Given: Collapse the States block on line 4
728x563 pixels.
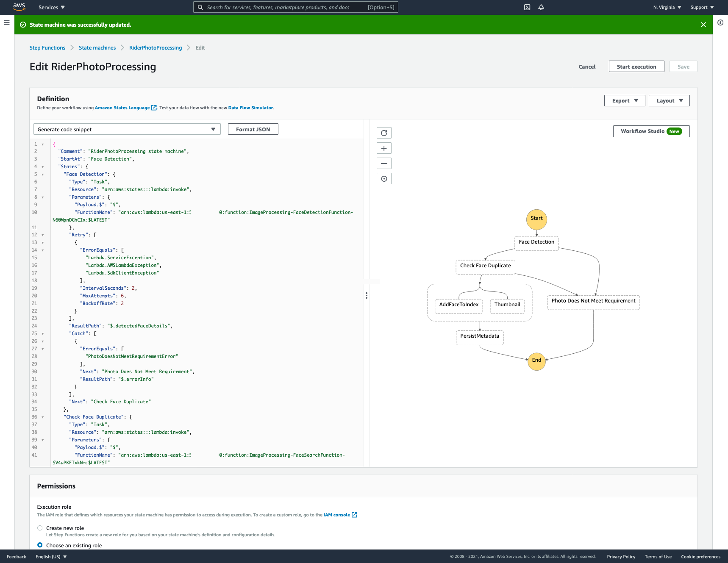Looking at the screenshot, I should pyautogui.click(x=43, y=167).
